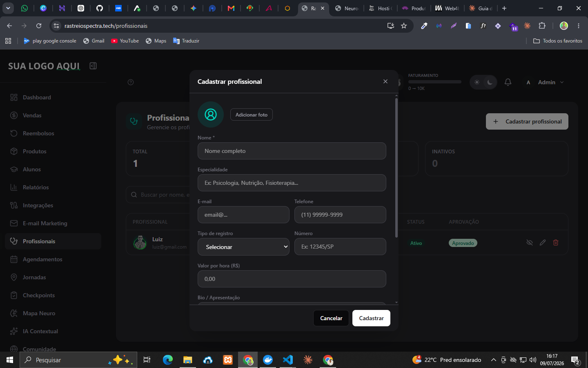Switch to dark mode with the moon toggle

[x=490, y=82]
